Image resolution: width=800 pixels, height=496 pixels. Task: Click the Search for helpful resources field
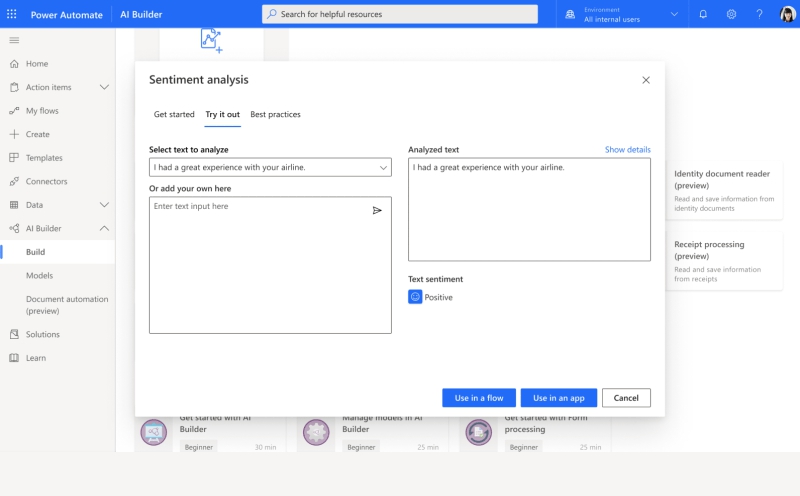(x=400, y=14)
